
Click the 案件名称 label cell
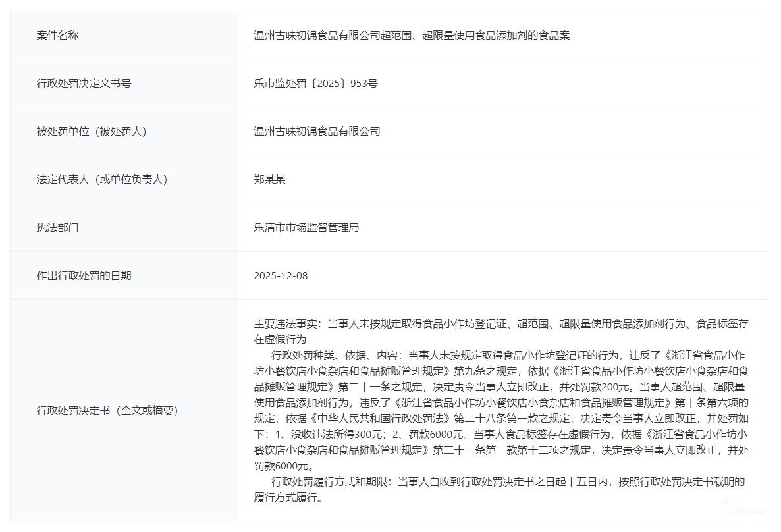pyautogui.click(x=57, y=36)
